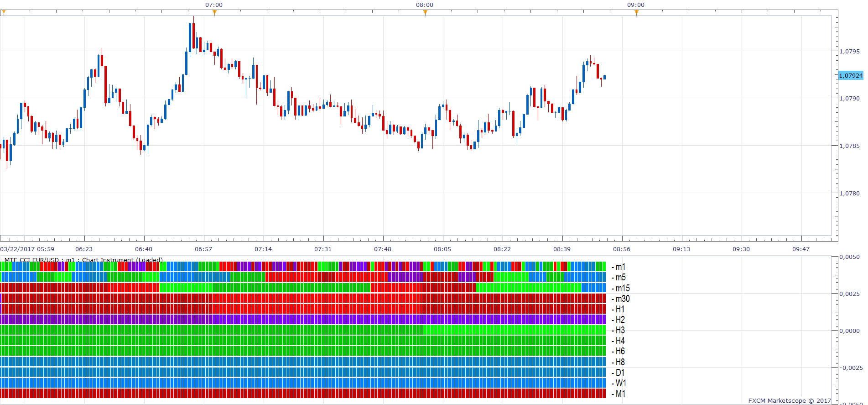Click the 08:22 time axis label
The height and width of the screenshot is (405, 868).
point(502,249)
